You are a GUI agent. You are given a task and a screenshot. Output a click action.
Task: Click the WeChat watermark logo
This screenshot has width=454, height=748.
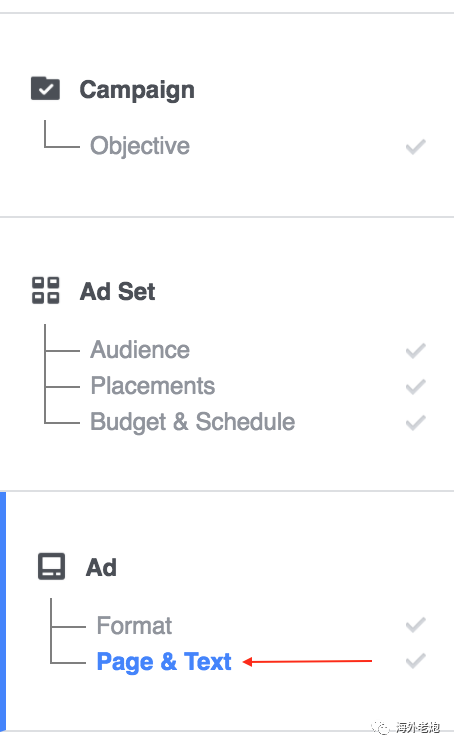coord(381,728)
